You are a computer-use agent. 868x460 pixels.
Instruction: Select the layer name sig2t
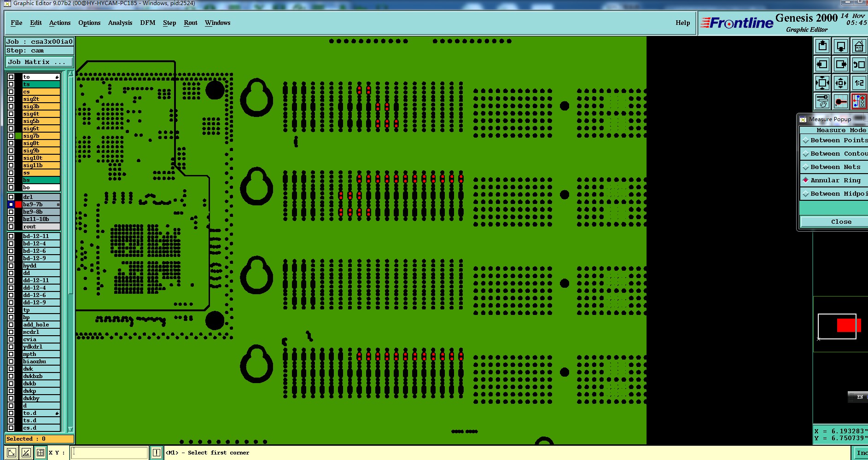point(41,99)
